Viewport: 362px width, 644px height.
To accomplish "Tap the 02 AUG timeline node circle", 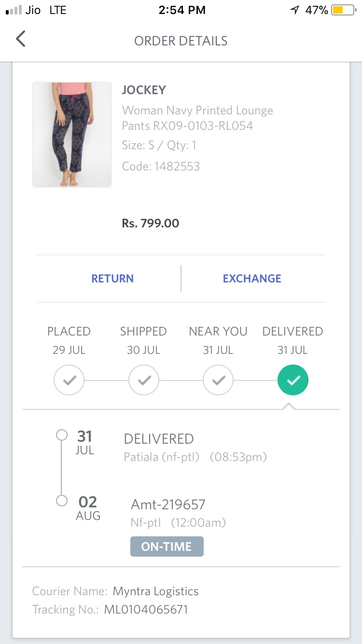I will (62, 501).
